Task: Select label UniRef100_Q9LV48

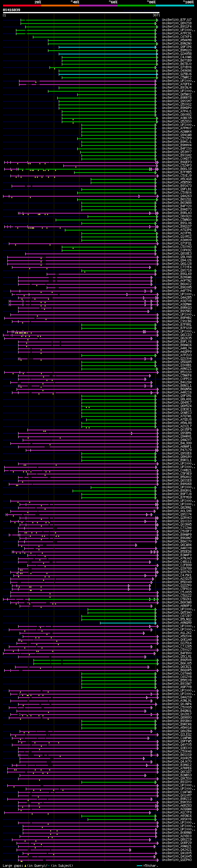Action: pos(177,257)
